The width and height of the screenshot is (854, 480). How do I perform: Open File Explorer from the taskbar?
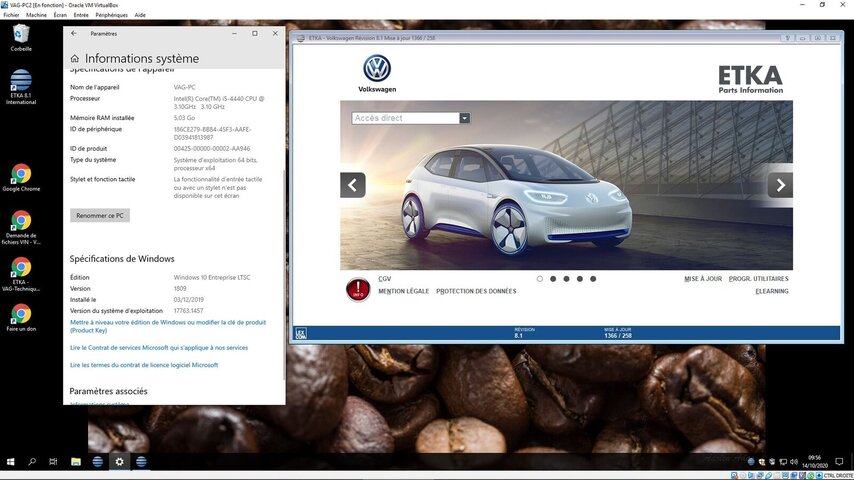[76, 461]
